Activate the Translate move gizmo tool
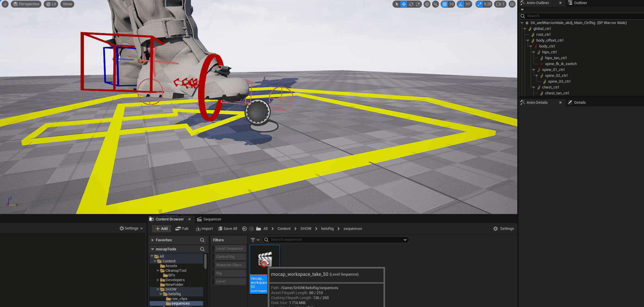Screen dimensions: 644x307 point(404,4)
